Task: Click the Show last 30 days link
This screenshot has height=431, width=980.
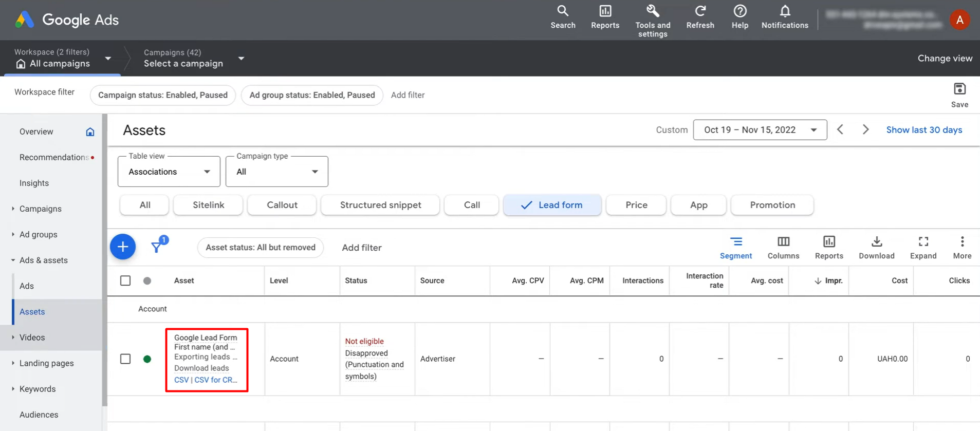Action: tap(923, 130)
